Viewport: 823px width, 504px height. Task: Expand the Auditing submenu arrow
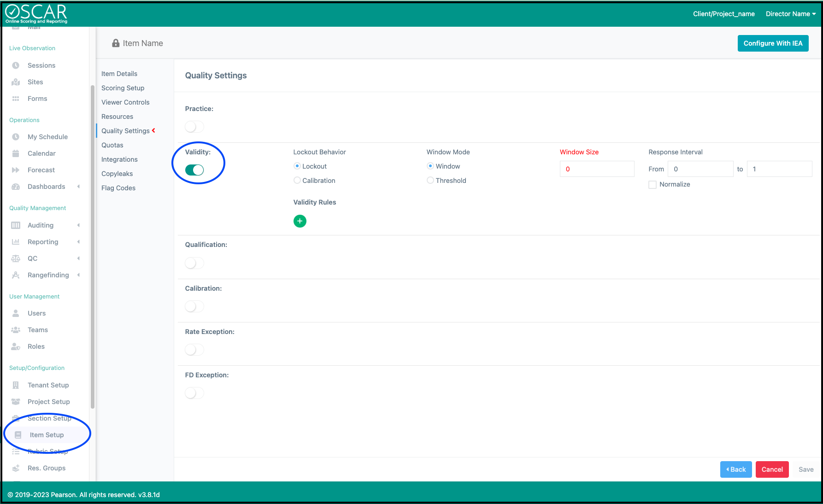(x=79, y=225)
